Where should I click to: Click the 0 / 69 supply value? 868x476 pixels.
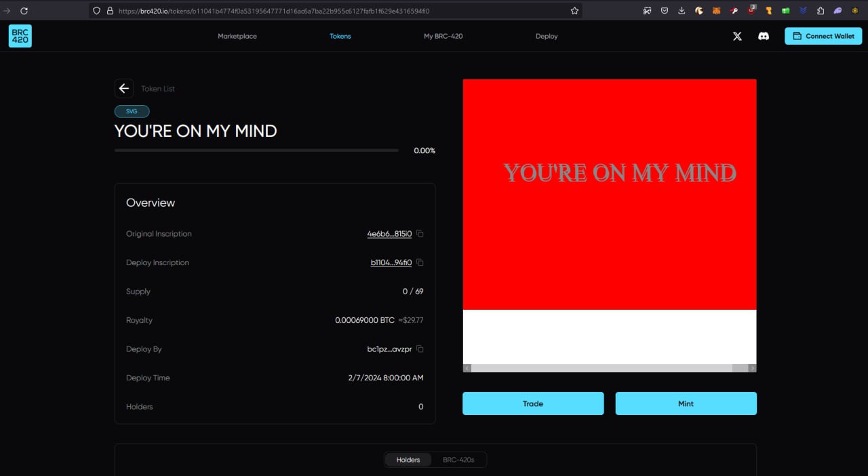tap(413, 292)
